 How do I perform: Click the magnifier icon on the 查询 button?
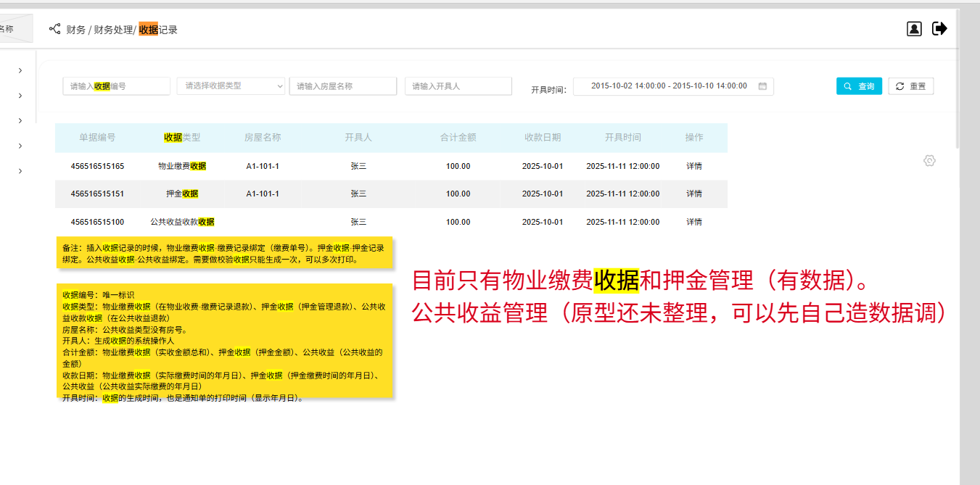[x=845, y=86]
